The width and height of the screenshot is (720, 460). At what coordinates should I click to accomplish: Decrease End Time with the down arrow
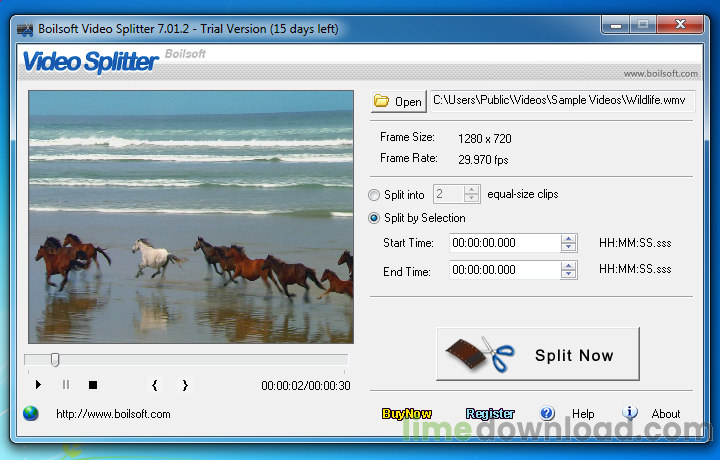(x=569, y=274)
